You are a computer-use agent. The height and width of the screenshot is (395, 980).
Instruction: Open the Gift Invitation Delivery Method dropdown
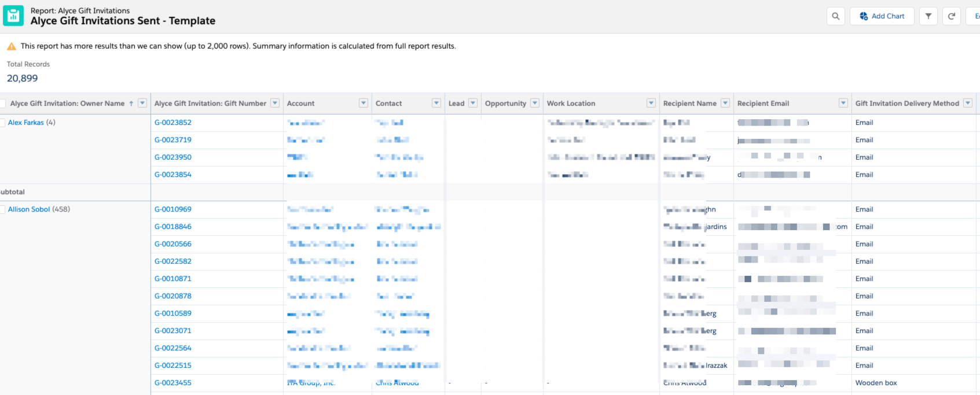click(968, 104)
